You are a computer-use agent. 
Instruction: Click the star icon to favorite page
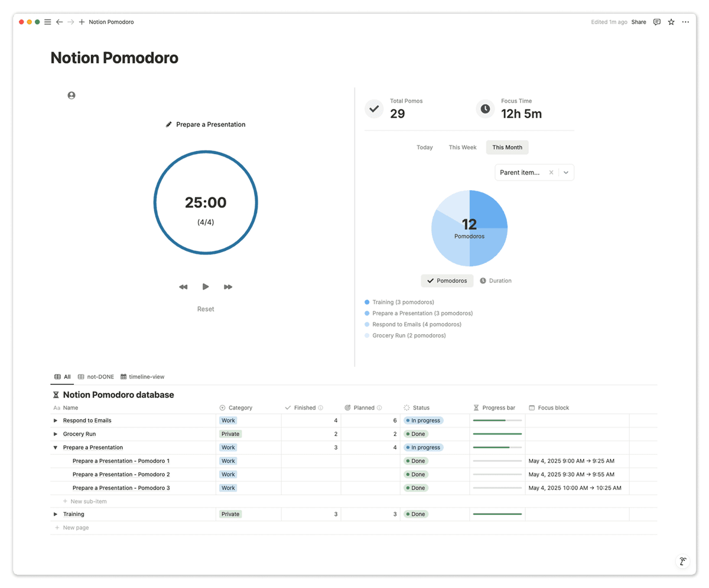[671, 22]
